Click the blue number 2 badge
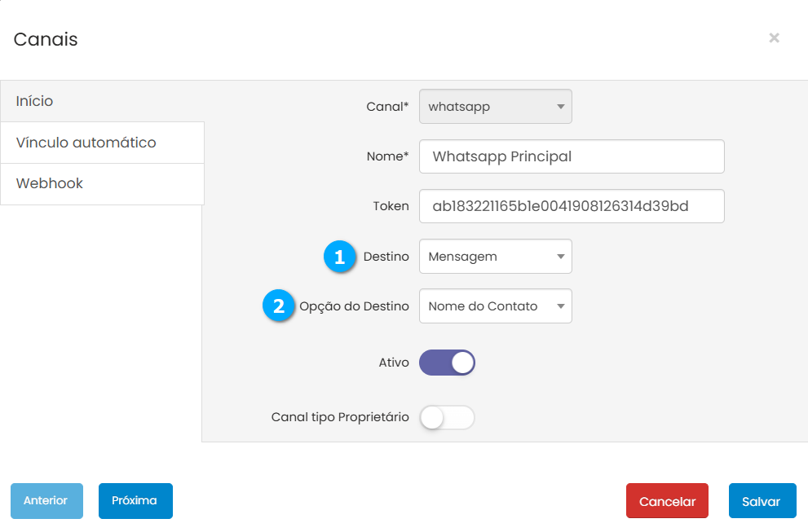Screen dimensions: 808x532 (278, 306)
